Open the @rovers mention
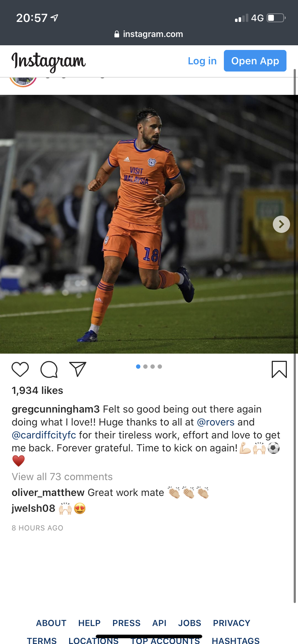The height and width of the screenshot is (644, 298). tap(216, 422)
